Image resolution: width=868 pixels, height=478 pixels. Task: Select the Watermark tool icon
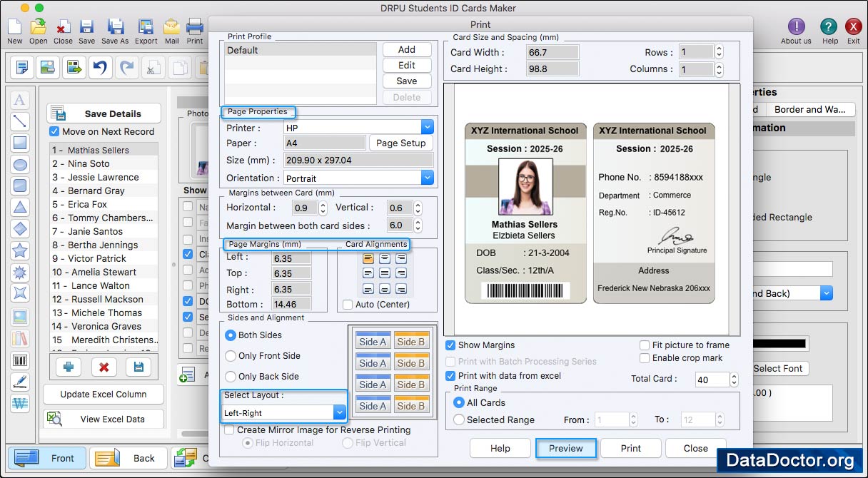tap(20, 403)
